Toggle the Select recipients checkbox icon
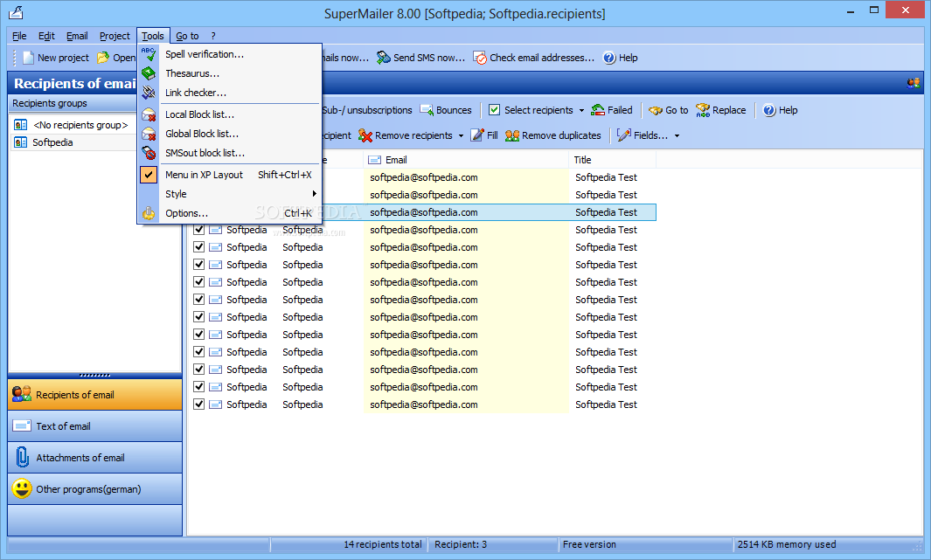Viewport: 931px width, 560px height. click(x=494, y=110)
